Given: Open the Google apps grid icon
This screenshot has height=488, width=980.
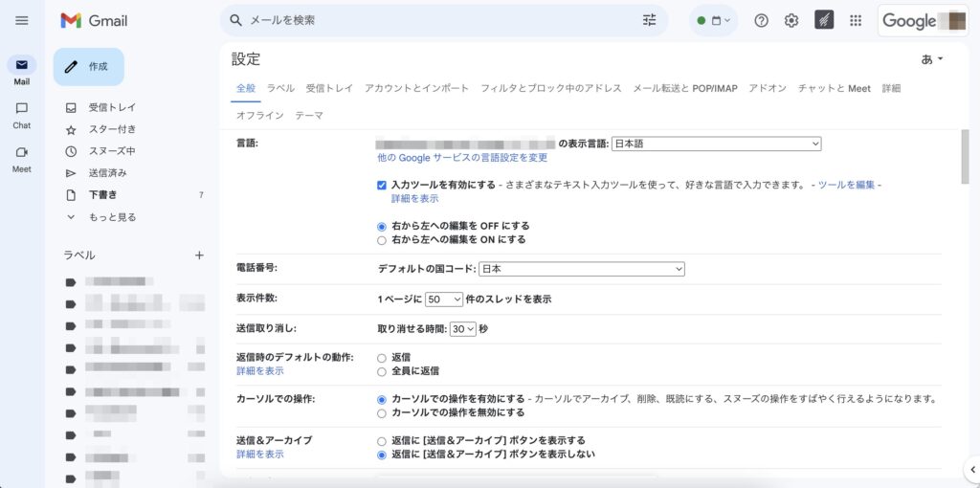Looking at the screenshot, I should [856, 20].
